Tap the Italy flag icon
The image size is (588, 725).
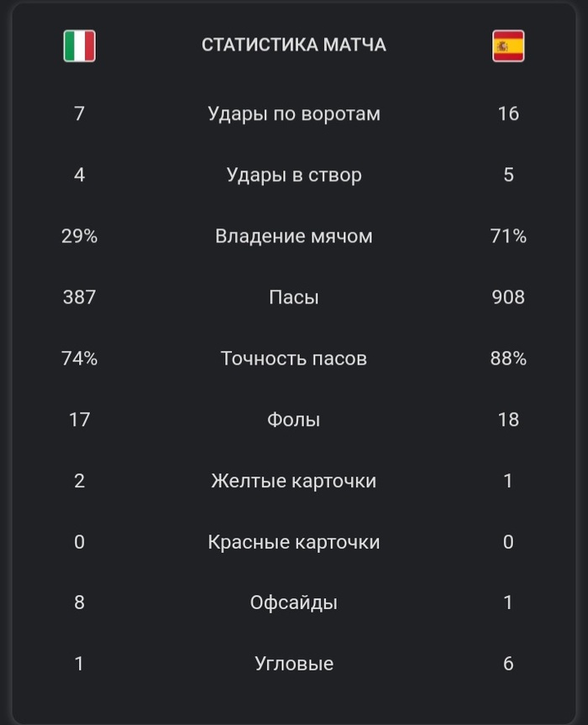click(80, 45)
